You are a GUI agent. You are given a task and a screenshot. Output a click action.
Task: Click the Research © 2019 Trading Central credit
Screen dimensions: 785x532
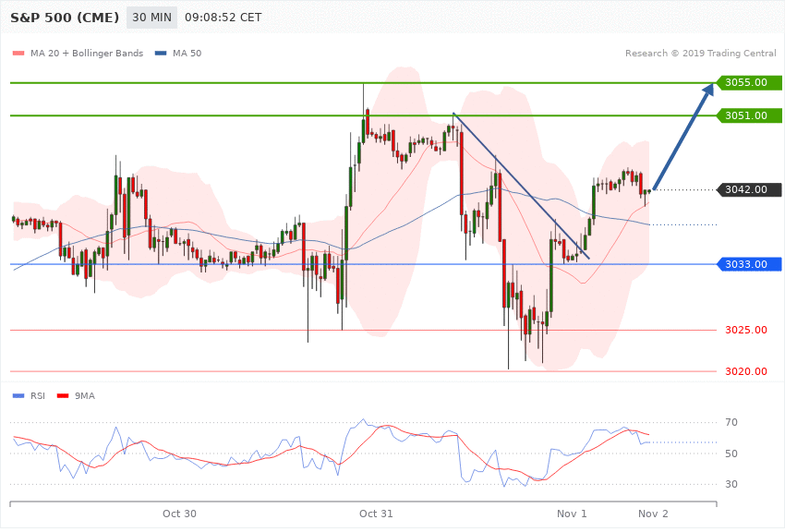[700, 53]
